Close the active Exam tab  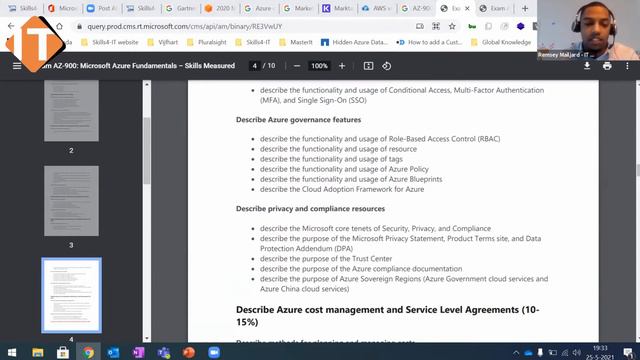[467, 8]
